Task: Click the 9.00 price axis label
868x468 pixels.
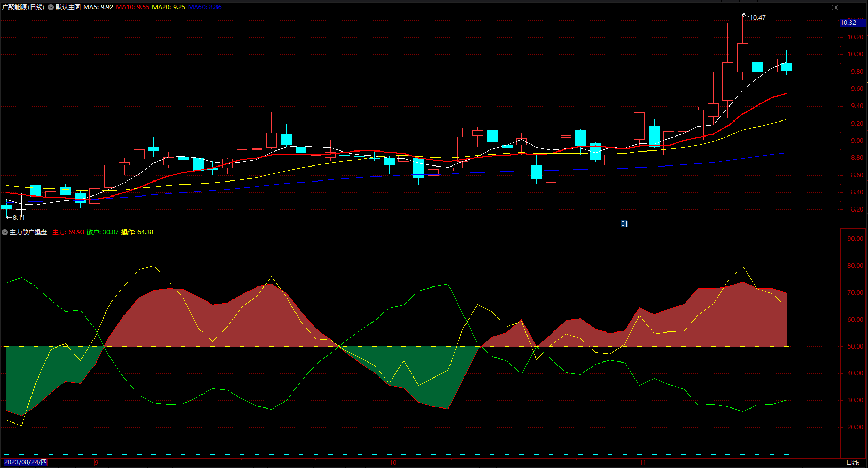Action: click(857, 141)
